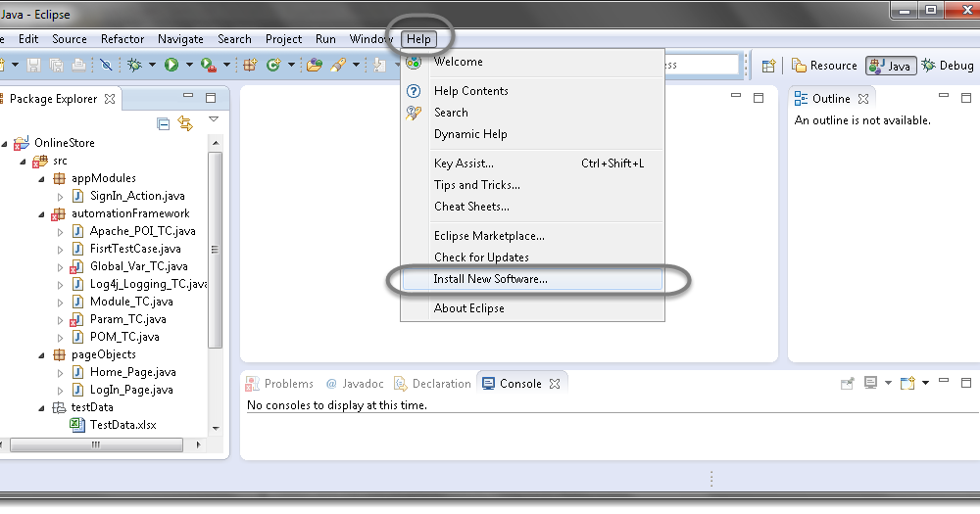Click the Open Perspective icon
This screenshot has height=514, width=980.
[768, 66]
